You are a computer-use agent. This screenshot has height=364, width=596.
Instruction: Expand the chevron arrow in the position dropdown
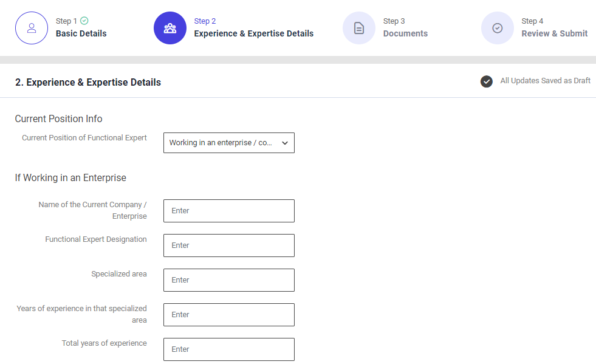point(285,143)
